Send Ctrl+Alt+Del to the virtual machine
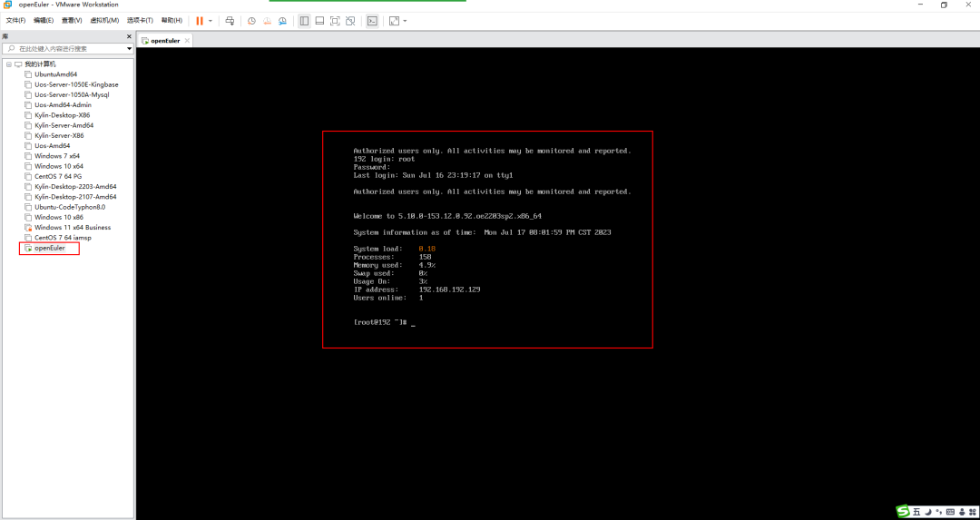The image size is (980, 520). (230, 21)
